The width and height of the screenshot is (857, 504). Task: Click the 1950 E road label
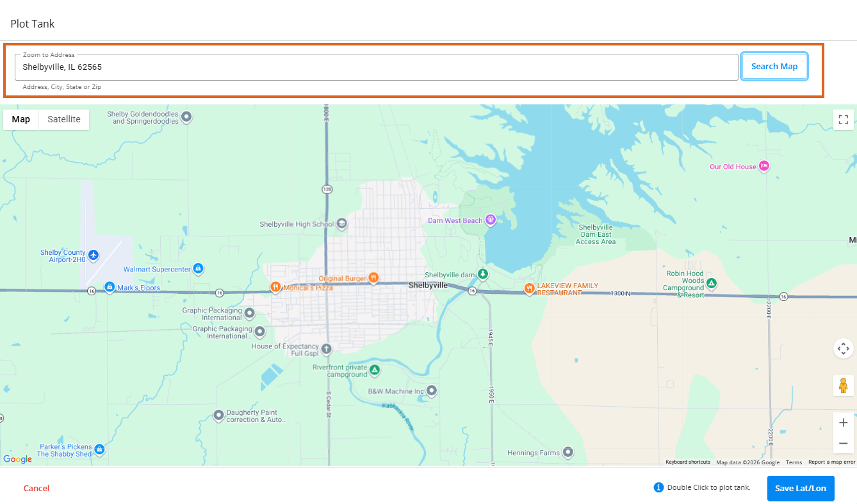click(x=492, y=396)
